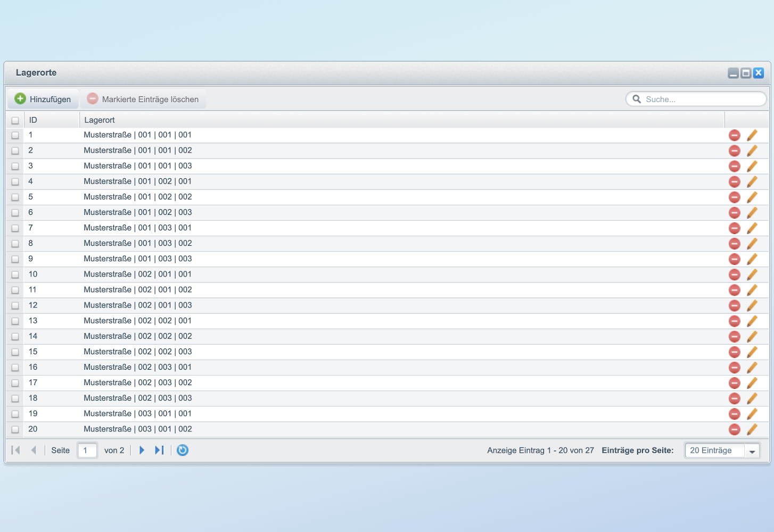Sort by the Lagerort column header
Screen dimensions: 774x532
point(402,120)
